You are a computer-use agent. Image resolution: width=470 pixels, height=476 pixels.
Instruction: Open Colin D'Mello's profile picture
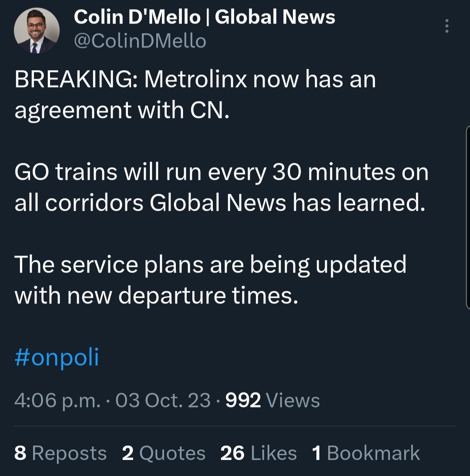[37, 31]
